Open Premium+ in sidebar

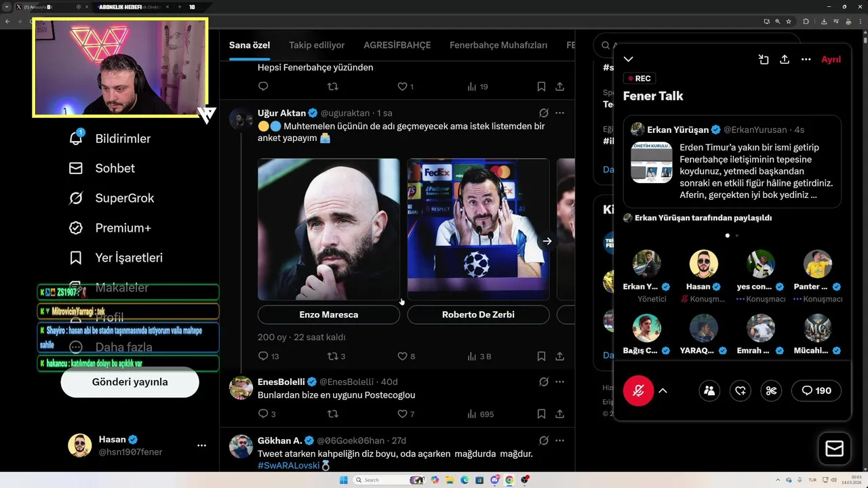click(x=109, y=228)
